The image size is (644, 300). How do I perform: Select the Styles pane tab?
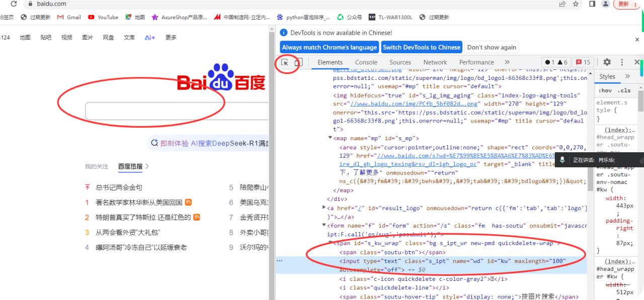[x=607, y=76]
